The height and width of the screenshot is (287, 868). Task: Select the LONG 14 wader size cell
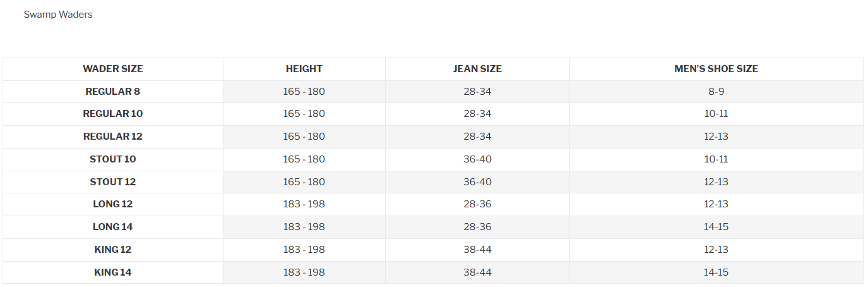pyautogui.click(x=113, y=227)
